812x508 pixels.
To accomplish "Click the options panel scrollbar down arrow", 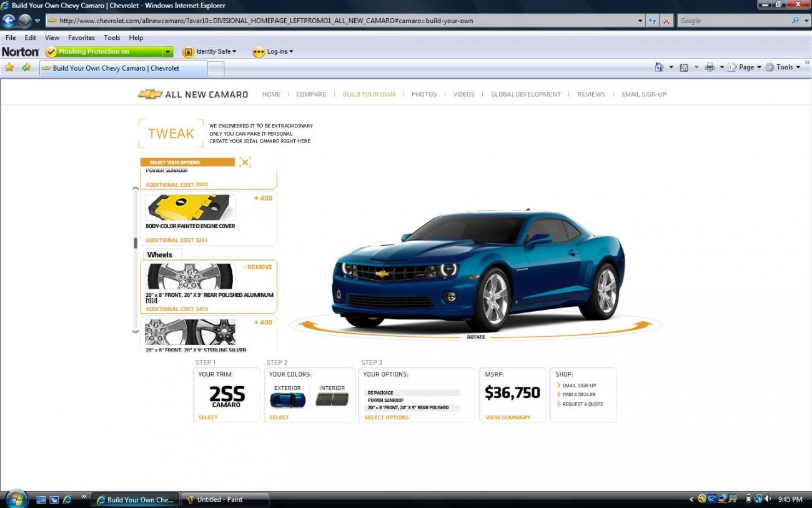I will coord(136,332).
